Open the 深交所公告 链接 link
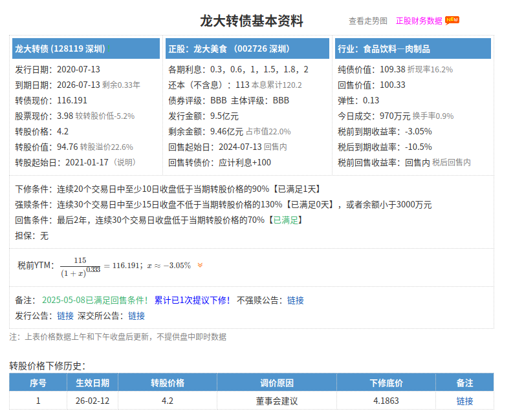The height and width of the screenshot is (420, 513). [x=136, y=316]
